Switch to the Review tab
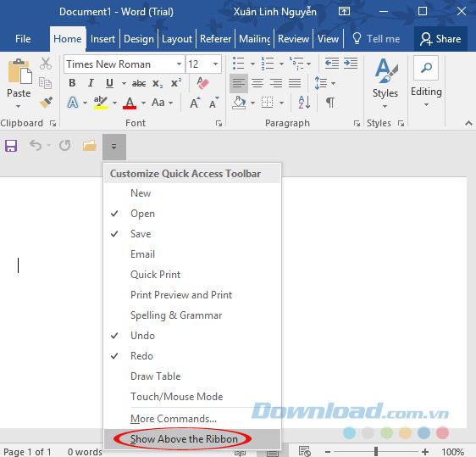The width and height of the screenshot is (476, 457). (293, 39)
